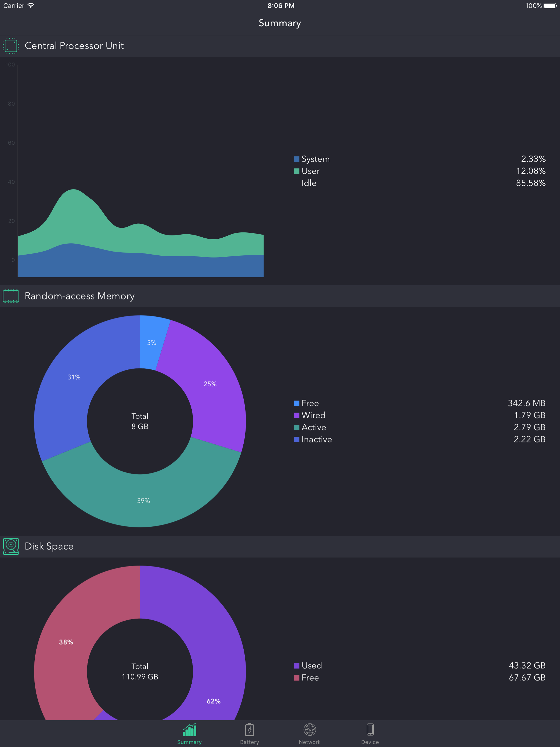The width and height of the screenshot is (560, 747).
Task: Click the 67.67 GB free disk value
Action: click(527, 678)
